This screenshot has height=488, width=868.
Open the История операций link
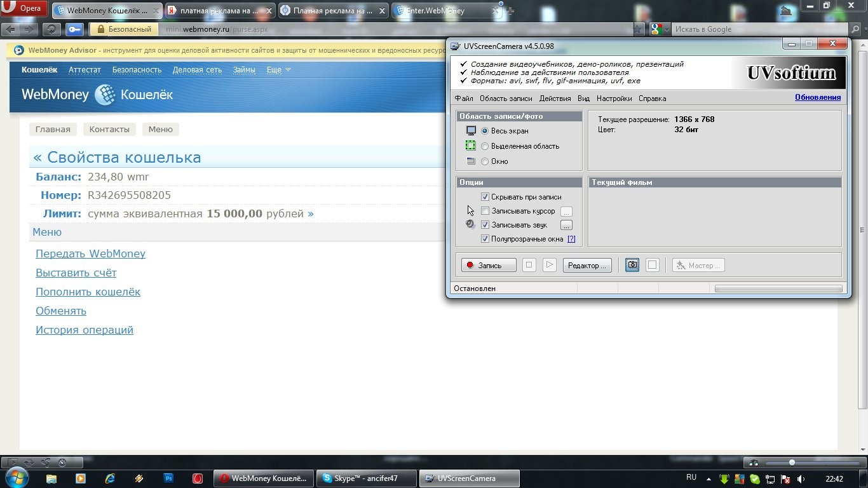pos(85,330)
